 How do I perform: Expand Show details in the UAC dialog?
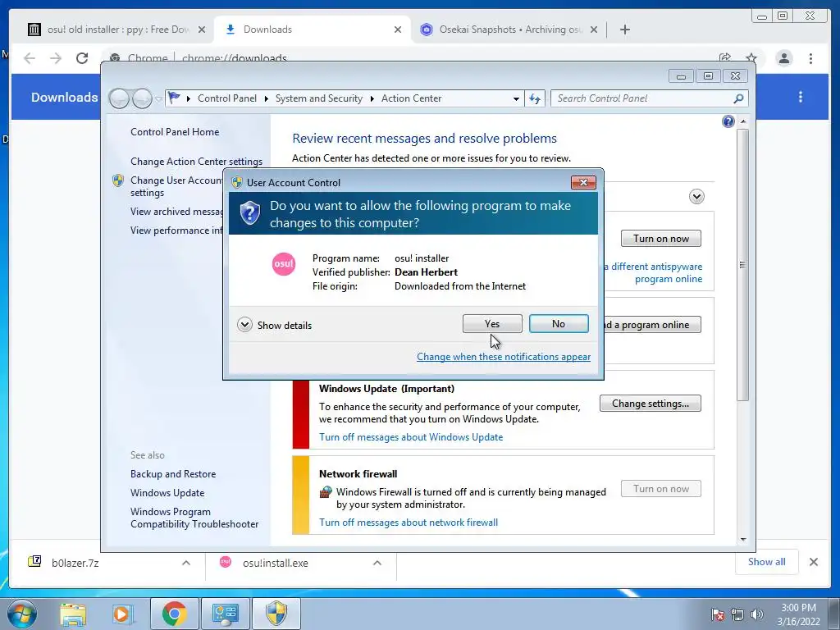coord(274,325)
